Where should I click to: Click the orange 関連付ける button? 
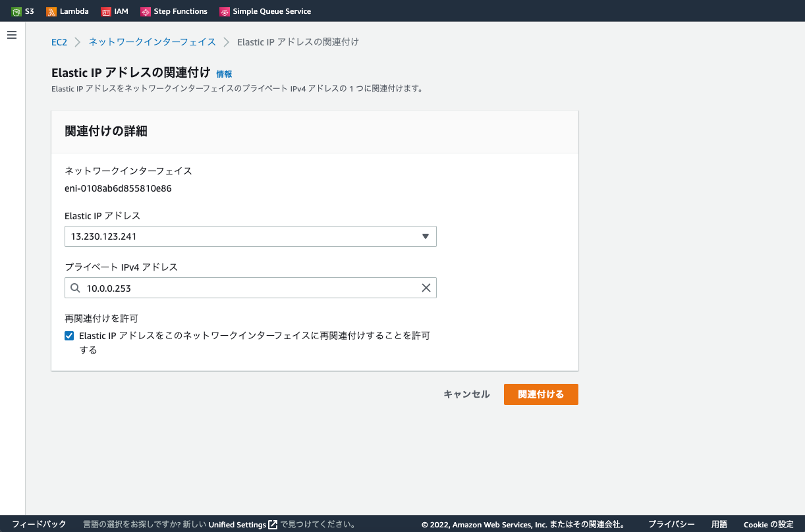540,394
